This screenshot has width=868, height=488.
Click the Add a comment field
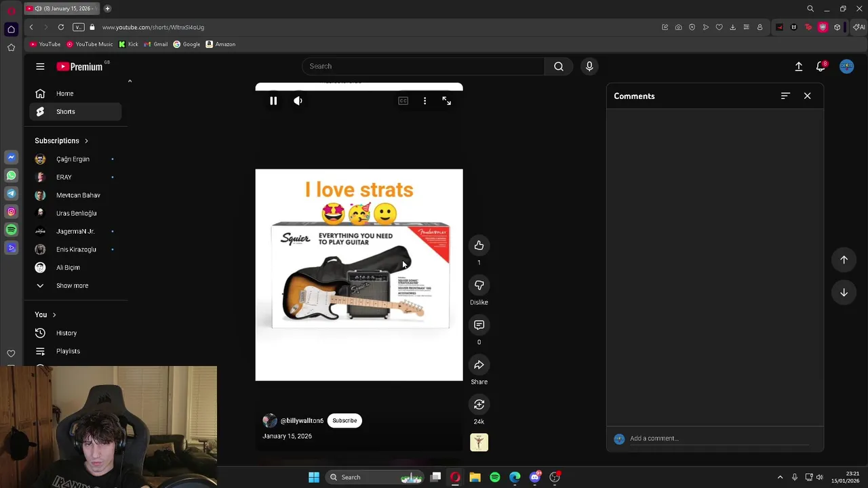(719, 439)
